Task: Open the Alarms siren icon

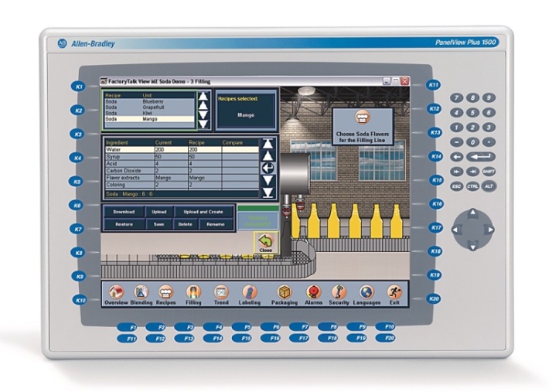Action: (x=313, y=291)
